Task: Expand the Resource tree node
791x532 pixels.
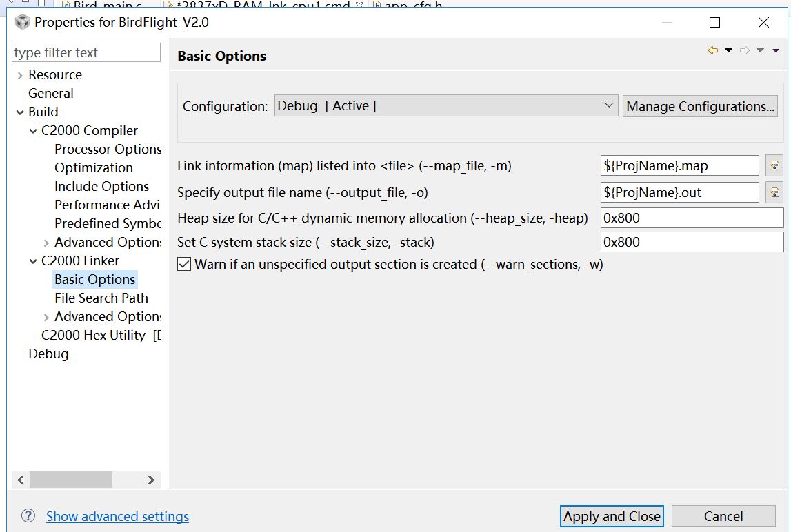Action: pos(20,75)
